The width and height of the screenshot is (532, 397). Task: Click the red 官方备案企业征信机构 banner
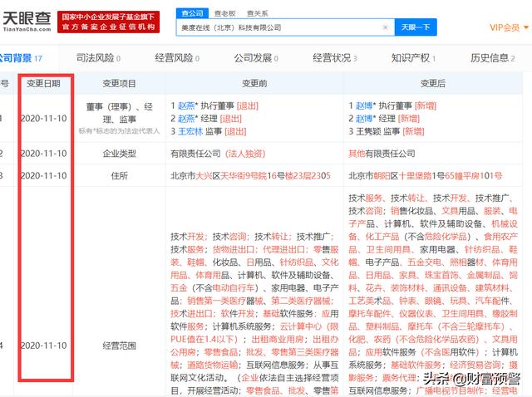click(x=109, y=22)
